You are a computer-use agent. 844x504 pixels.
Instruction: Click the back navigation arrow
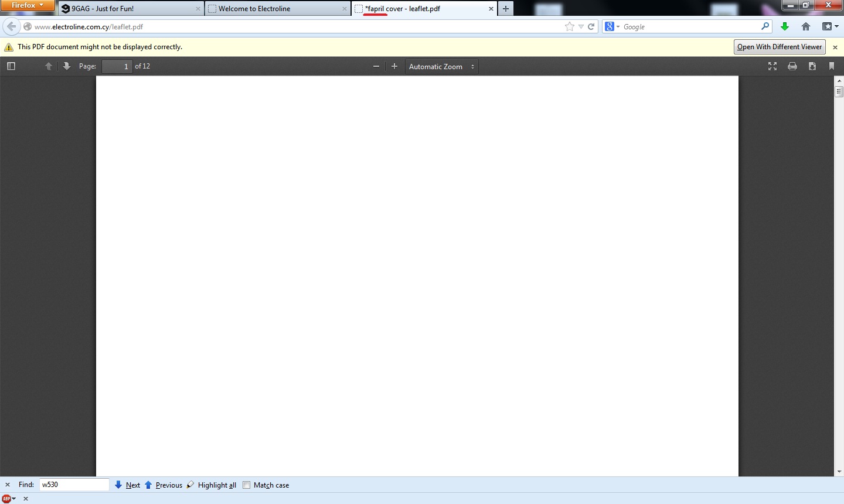point(11,26)
